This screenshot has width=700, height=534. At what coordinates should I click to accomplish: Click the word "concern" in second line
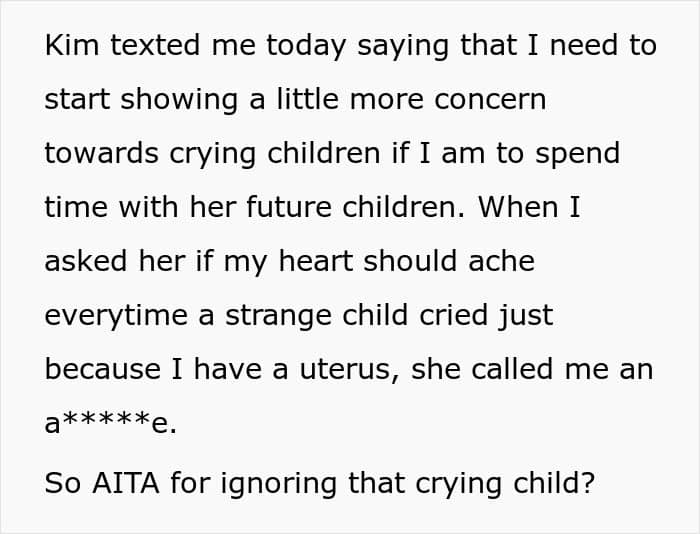[490, 99]
